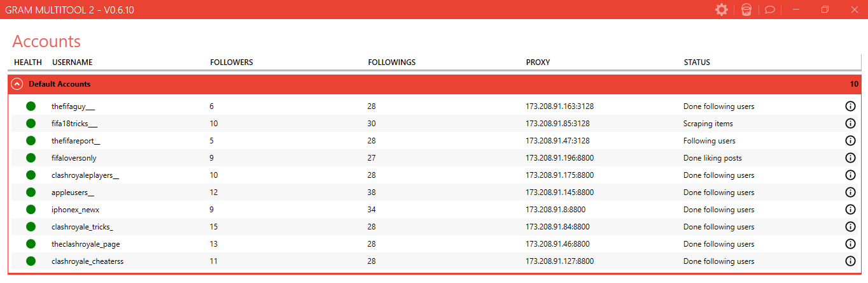Viewport: 868px width, 283px height.
Task: View info for appleusers__ account
Action: pyautogui.click(x=850, y=192)
